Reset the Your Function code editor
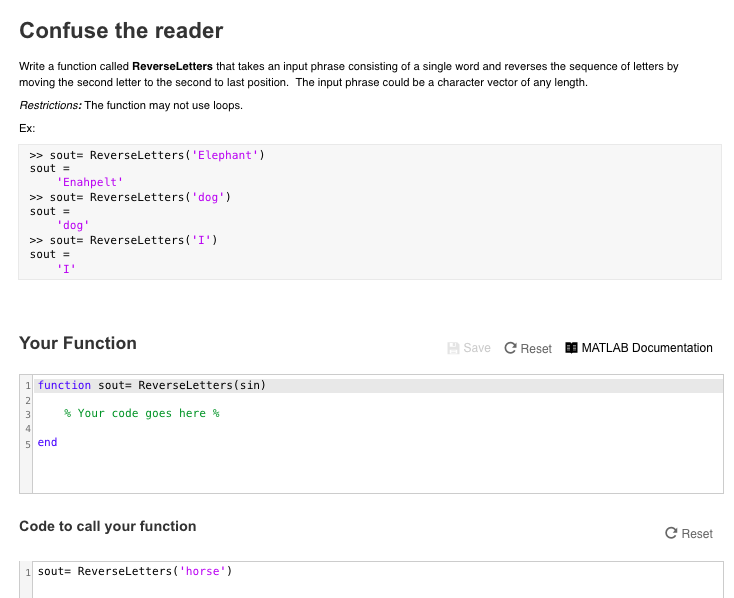The height and width of the screenshot is (598, 734). click(x=528, y=348)
